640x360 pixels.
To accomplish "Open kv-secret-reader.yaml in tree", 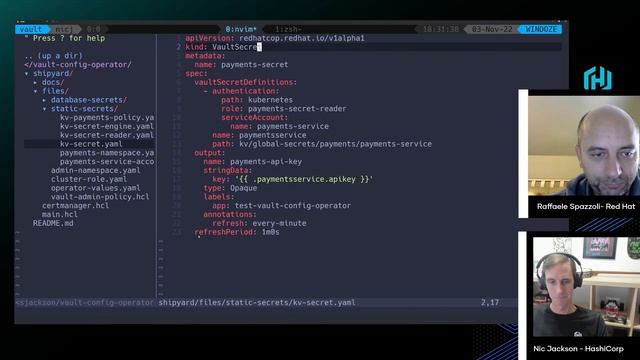I will coord(107,135).
